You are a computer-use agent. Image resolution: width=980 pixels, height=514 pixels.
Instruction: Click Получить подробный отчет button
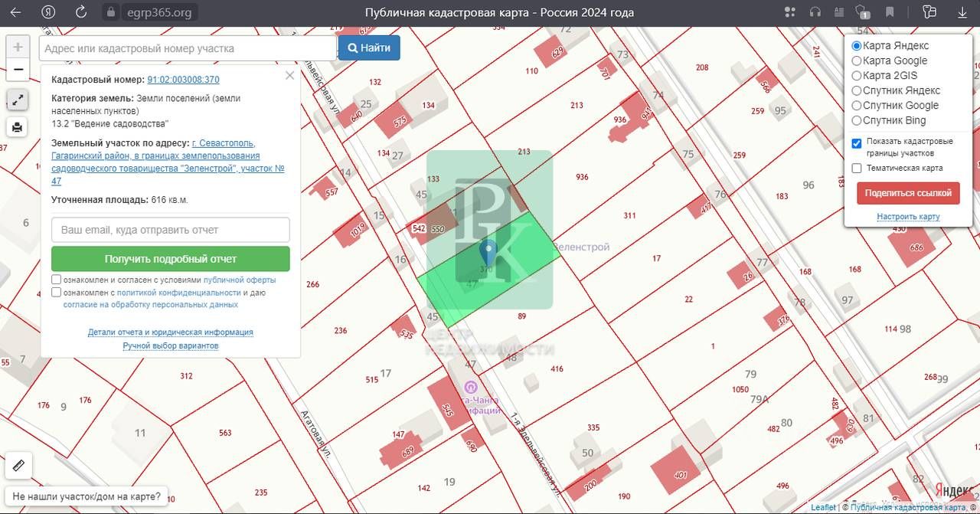170,259
